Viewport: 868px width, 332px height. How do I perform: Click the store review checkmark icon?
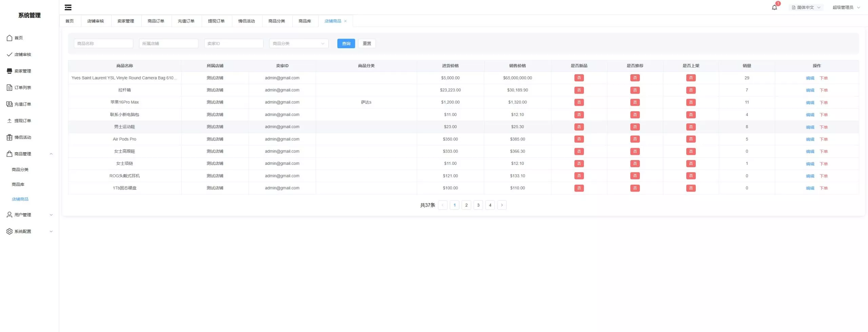9,55
